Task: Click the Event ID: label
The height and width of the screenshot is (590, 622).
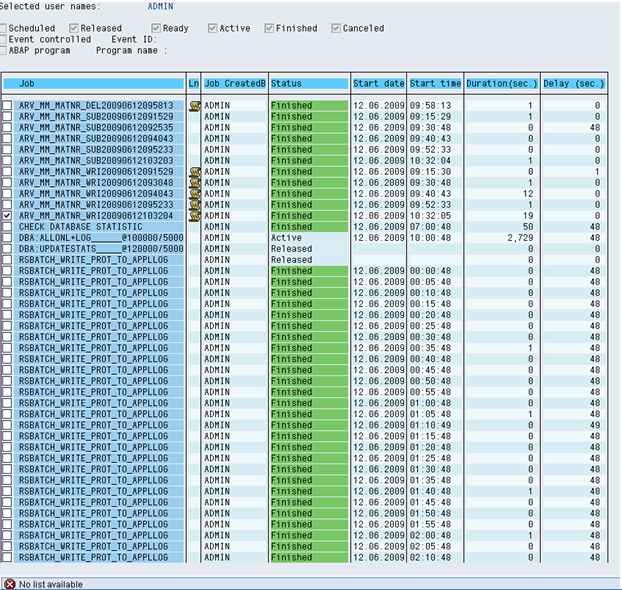Action: (134, 39)
